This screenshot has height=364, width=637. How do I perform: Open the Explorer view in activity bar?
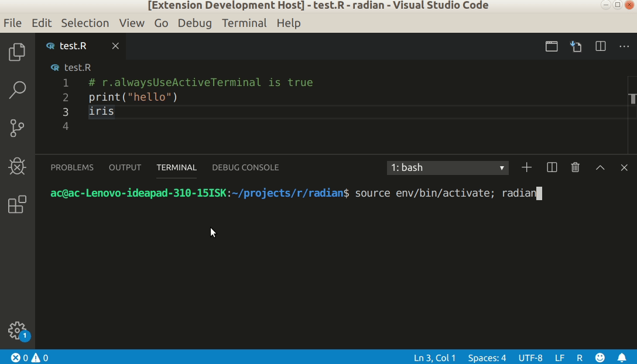coord(17,52)
